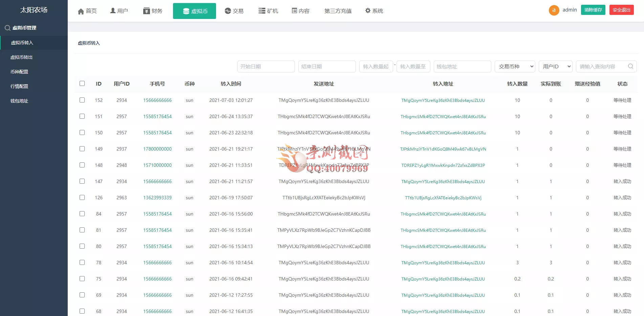644x316 pixels.
Task: Open the 虚拟币 virtual currency section icon
Action: pos(186,11)
